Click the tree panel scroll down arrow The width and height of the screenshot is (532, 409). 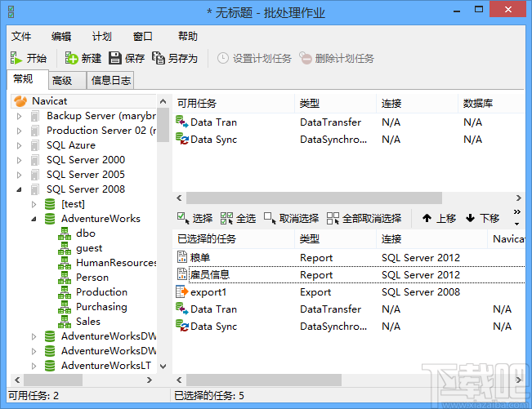tap(163, 367)
